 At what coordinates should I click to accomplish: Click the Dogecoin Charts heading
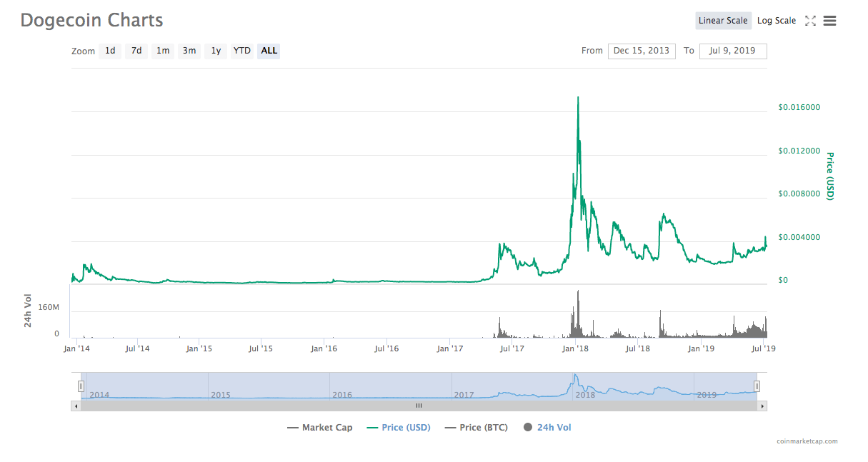pos(92,20)
